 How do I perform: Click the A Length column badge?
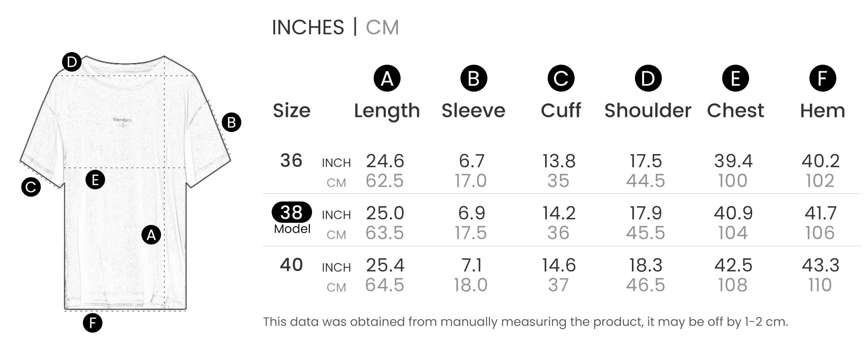pyautogui.click(x=387, y=78)
